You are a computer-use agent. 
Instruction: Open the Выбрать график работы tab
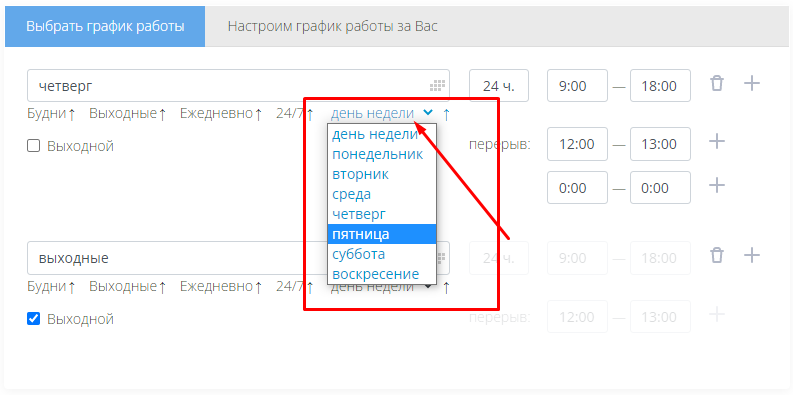[105, 26]
